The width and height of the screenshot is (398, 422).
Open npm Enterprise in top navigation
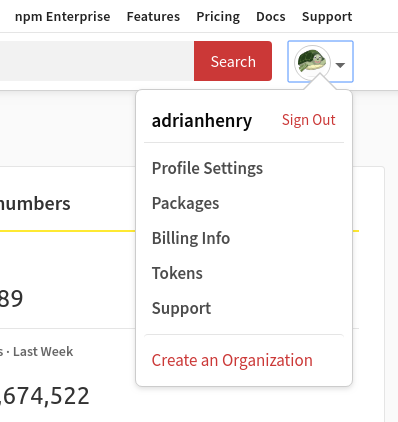point(63,16)
